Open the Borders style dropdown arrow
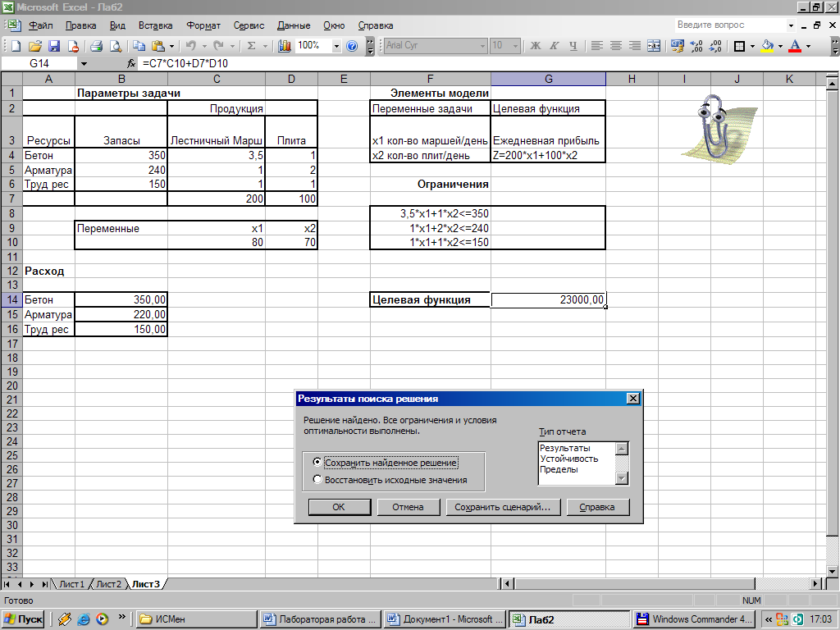Image resolution: width=840 pixels, height=630 pixels. tap(753, 46)
